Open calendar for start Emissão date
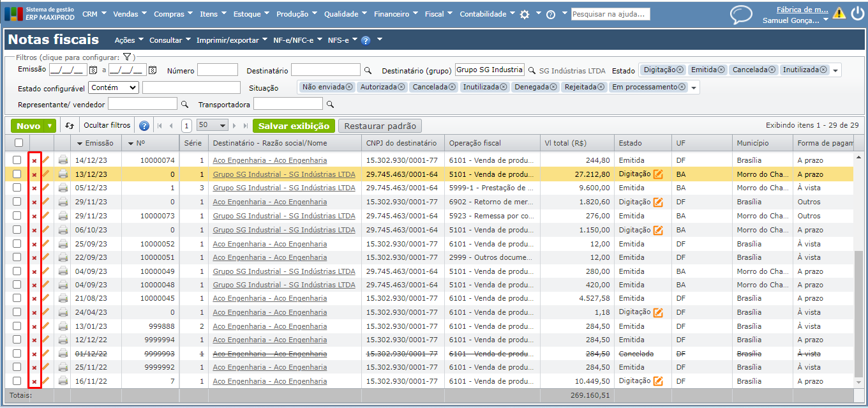The width and height of the screenshot is (868, 408). pos(93,70)
